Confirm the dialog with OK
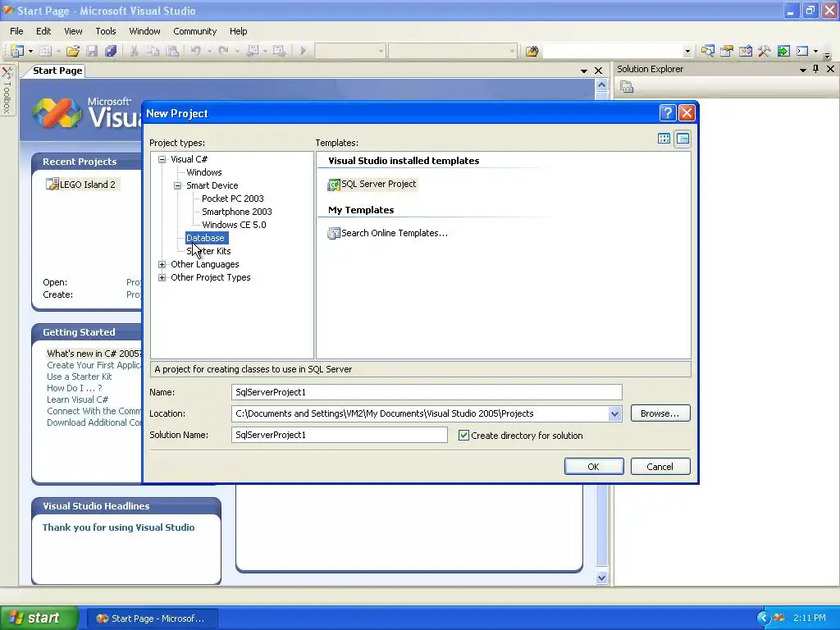Screen dimensions: 840x630 594,467
